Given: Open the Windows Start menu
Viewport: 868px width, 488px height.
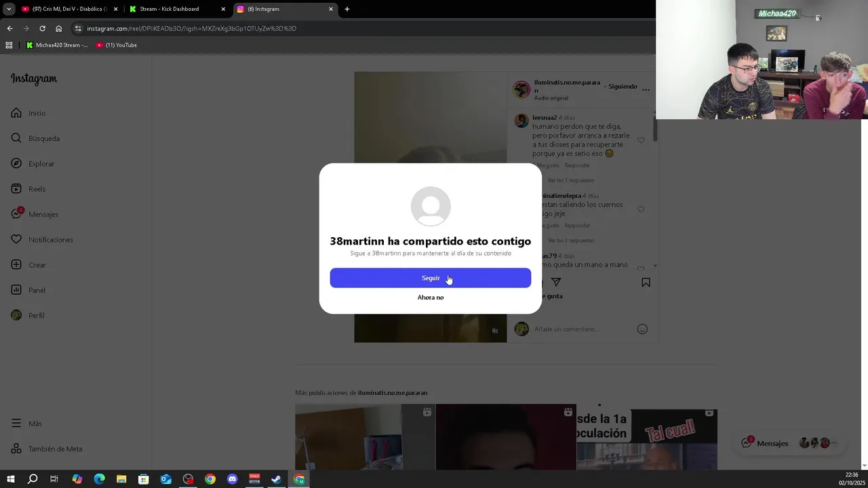Looking at the screenshot, I should (10, 479).
